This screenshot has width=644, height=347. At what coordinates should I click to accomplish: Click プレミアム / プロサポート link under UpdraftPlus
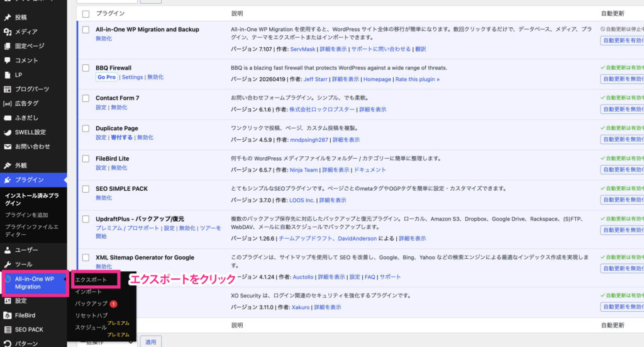coord(127,228)
